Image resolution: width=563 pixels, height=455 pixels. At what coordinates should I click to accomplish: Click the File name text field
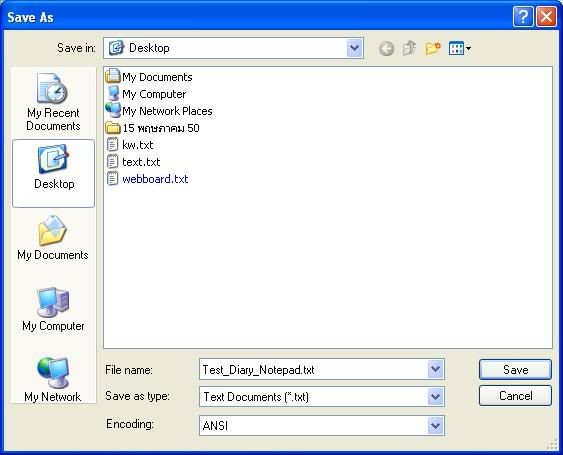[x=313, y=369]
